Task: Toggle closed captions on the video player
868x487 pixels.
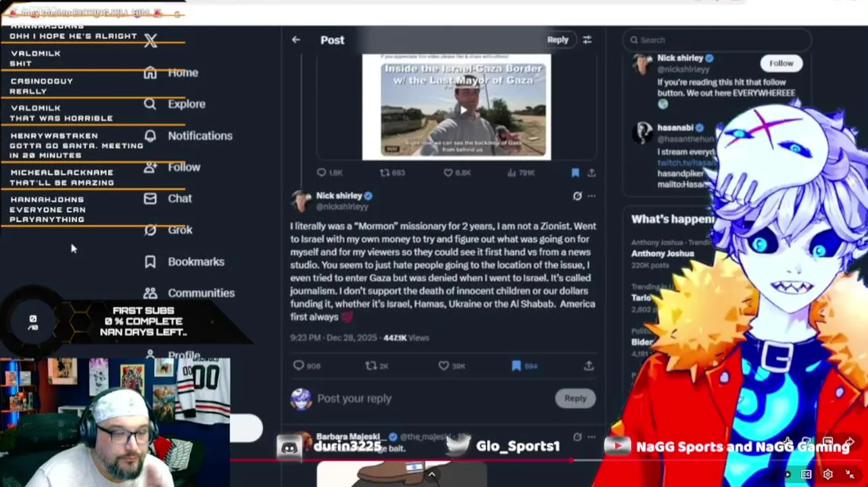Action: click(806, 475)
